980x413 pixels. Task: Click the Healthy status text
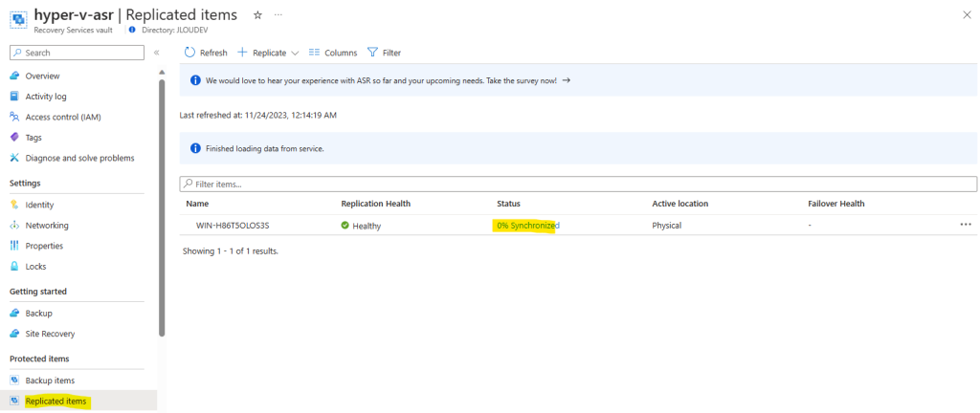coord(367,226)
